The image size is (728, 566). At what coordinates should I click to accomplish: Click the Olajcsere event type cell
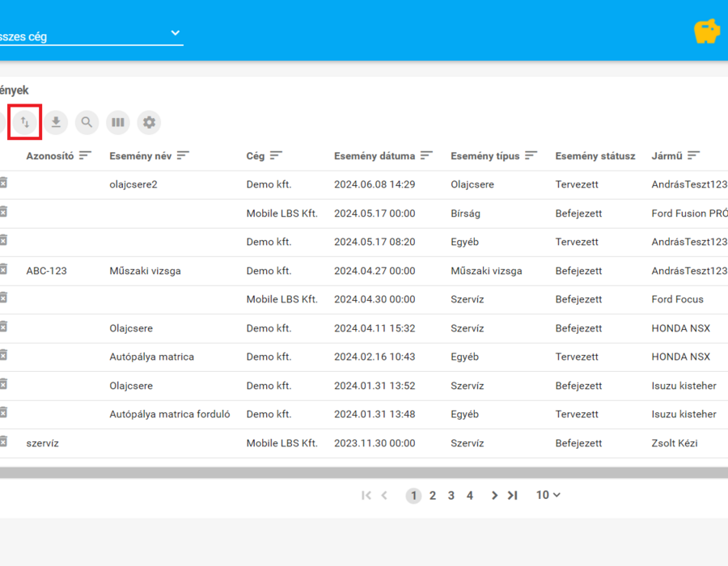point(472,184)
